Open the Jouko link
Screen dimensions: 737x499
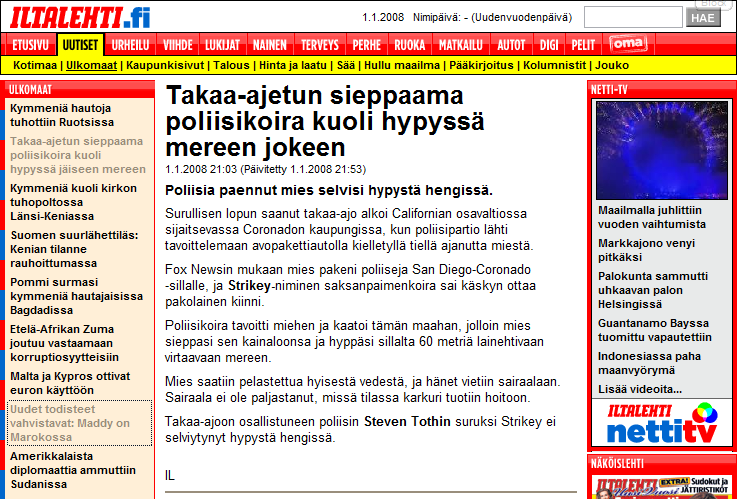click(612, 65)
